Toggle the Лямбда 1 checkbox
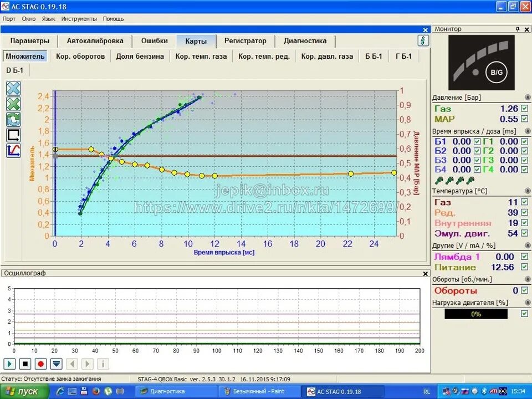This screenshot has width=532, height=399. tap(525, 257)
